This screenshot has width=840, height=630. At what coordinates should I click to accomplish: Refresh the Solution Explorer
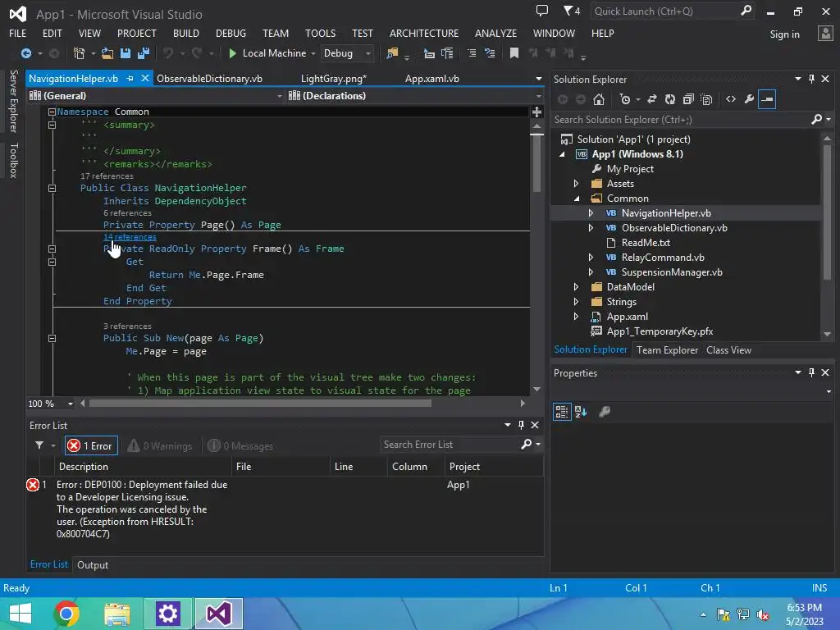670,99
